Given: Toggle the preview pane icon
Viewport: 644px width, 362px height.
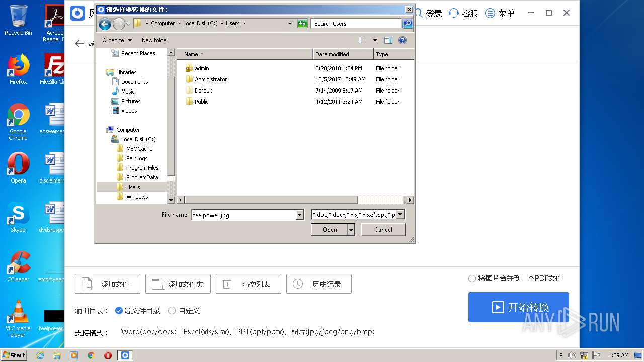Looking at the screenshot, I should click(x=388, y=40).
